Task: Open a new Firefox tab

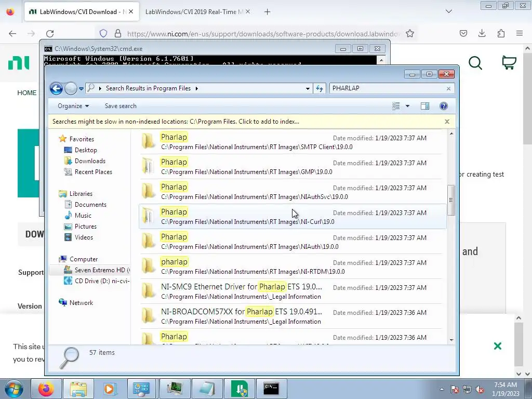Action: [268, 12]
